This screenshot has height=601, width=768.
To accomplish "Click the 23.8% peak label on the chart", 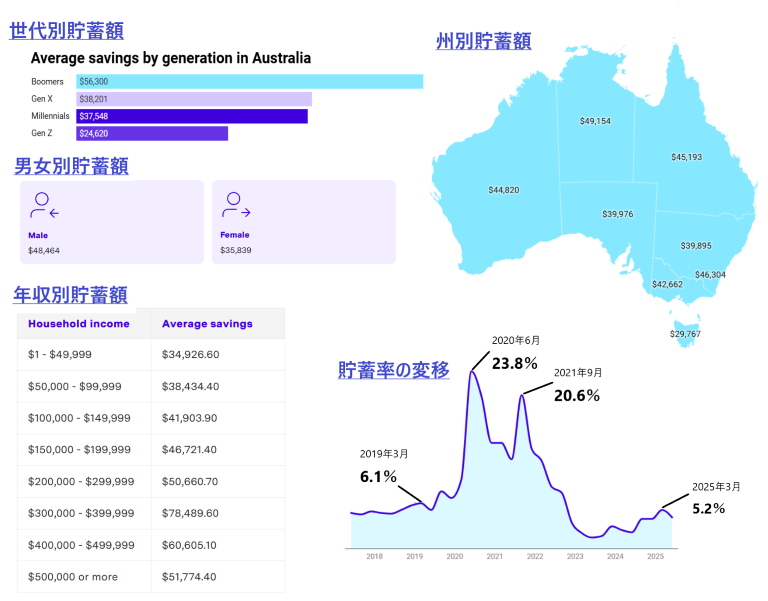I will point(515,363).
